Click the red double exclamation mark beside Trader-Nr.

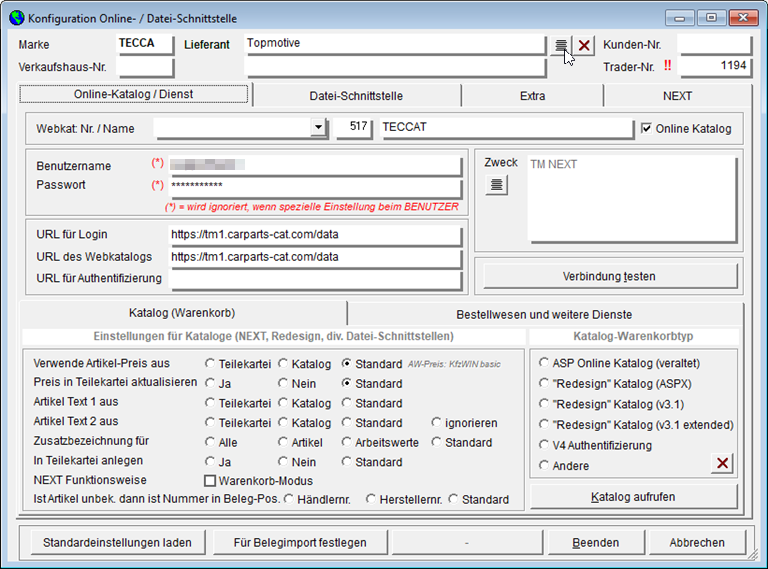tap(667, 65)
